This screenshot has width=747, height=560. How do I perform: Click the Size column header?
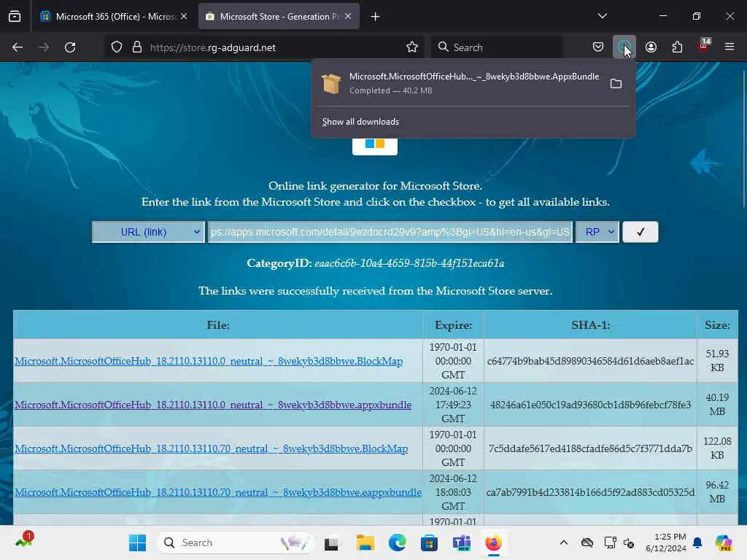[718, 325]
